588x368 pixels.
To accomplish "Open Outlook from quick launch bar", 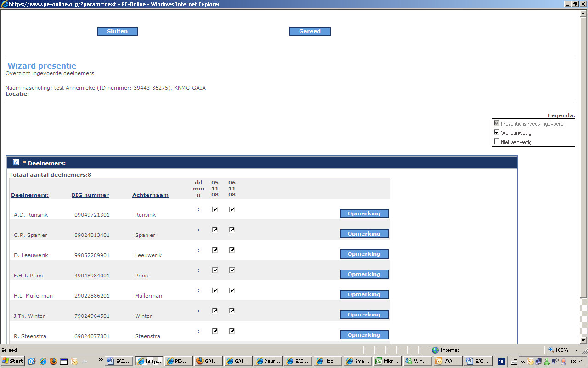I will [74, 361].
